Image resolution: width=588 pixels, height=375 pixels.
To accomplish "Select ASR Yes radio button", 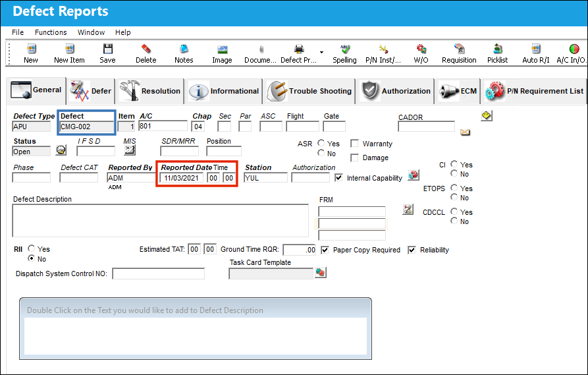I will click(x=321, y=143).
